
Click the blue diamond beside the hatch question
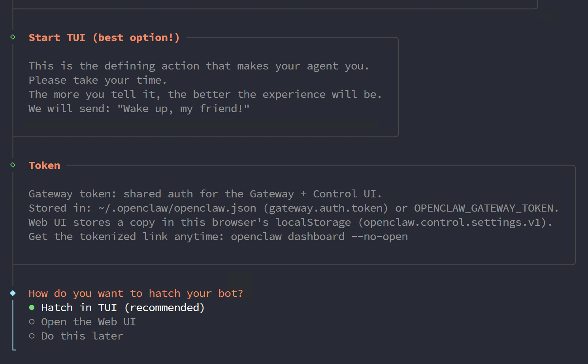13,293
